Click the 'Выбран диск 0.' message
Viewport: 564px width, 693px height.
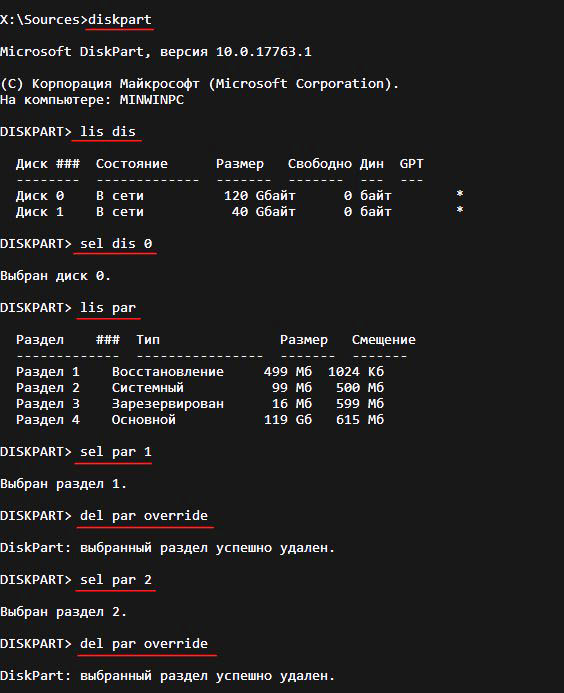(x=55, y=276)
